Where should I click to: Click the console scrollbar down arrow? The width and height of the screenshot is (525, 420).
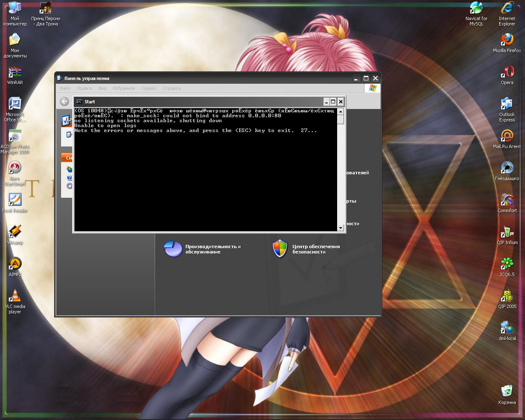pos(340,228)
